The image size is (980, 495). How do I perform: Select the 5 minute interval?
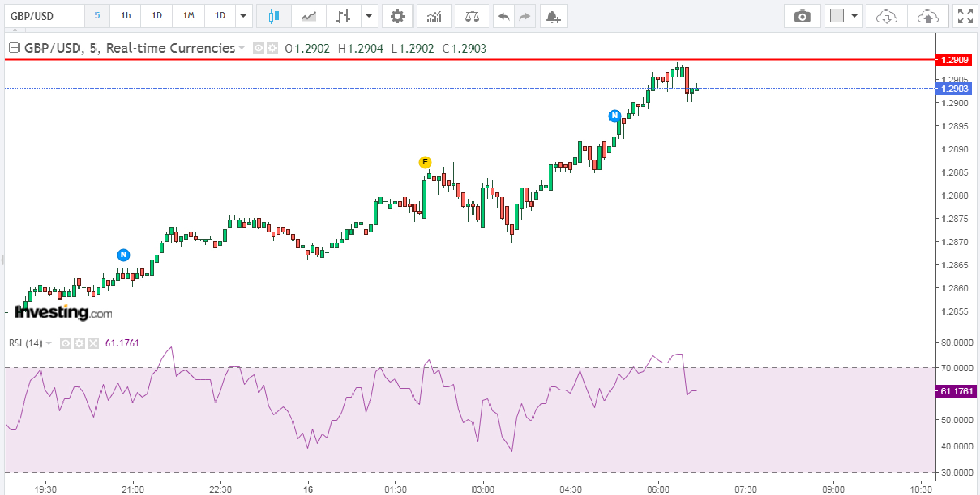click(97, 16)
